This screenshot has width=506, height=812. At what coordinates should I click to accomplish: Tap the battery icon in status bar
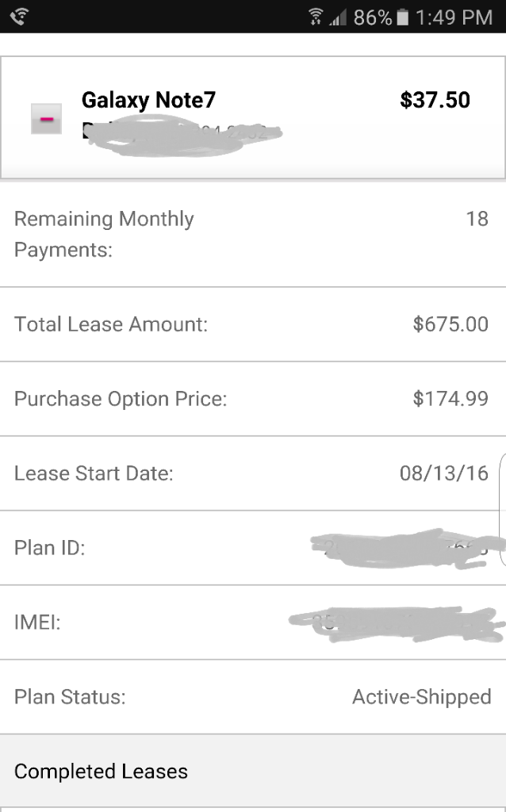pyautogui.click(x=402, y=17)
